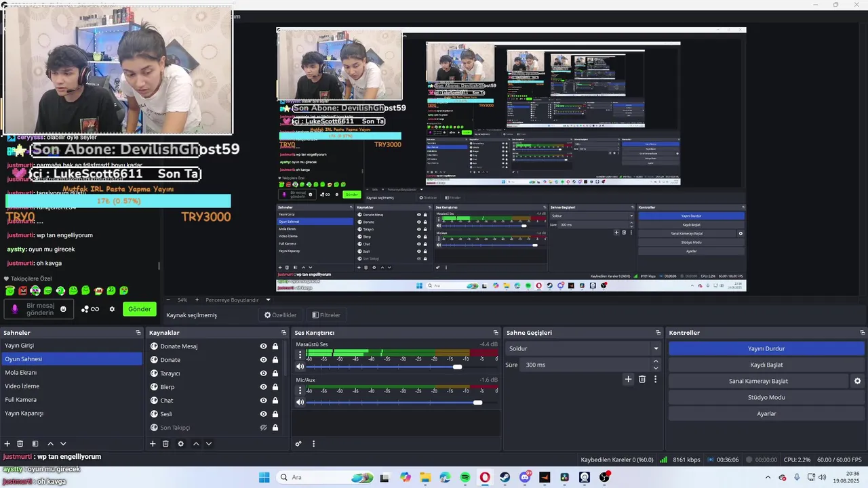Toggle visibility of the Chat source

(x=263, y=401)
